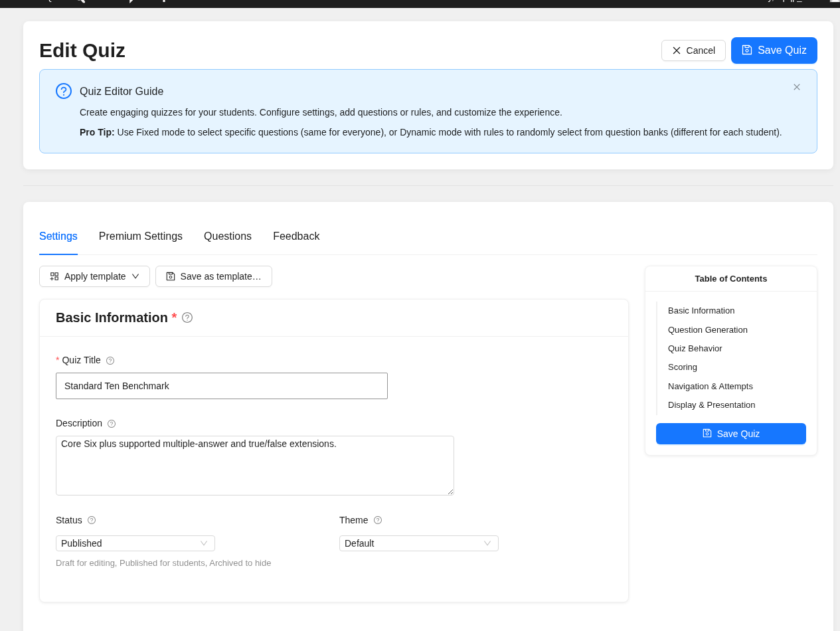Jump to Basic Information in Table of Contents

click(701, 311)
